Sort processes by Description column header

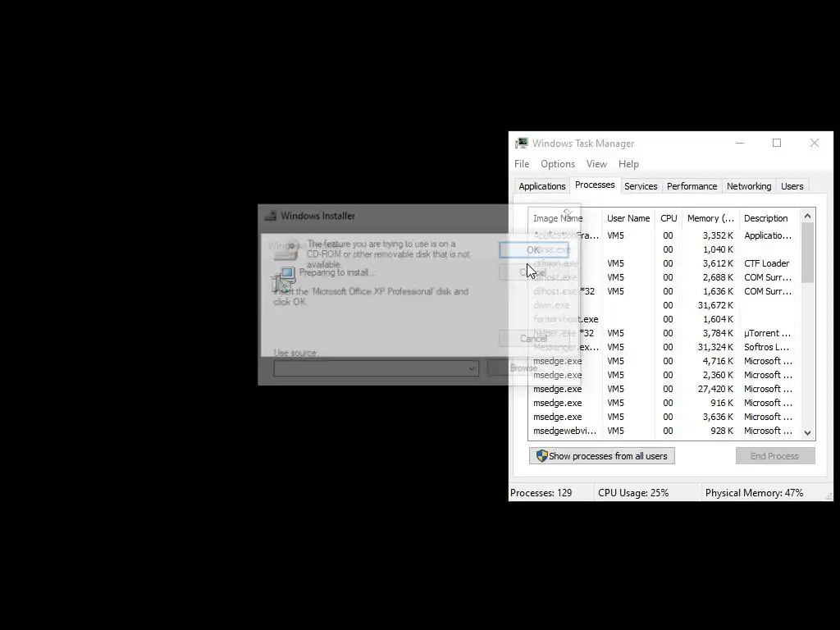(x=769, y=218)
